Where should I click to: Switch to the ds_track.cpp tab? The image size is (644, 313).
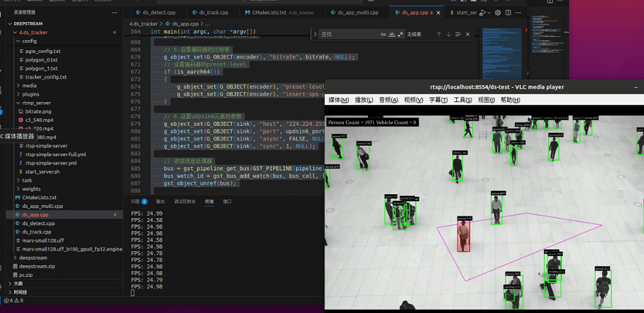[213, 13]
